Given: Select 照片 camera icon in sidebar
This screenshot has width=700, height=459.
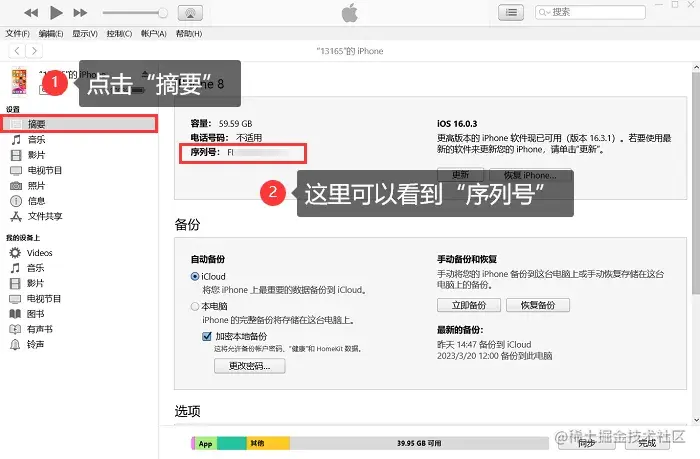Looking at the screenshot, I should (16, 186).
